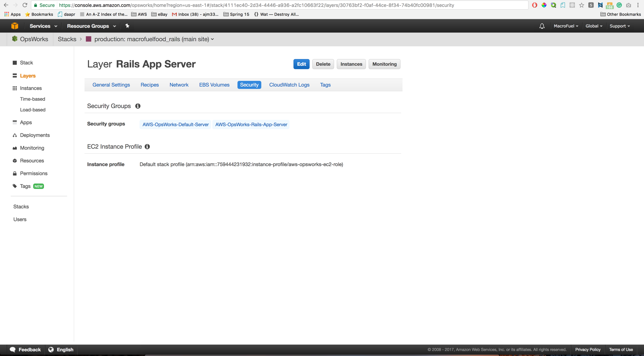Open Load-based instances in sidebar
The height and width of the screenshot is (356, 644).
[33, 110]
